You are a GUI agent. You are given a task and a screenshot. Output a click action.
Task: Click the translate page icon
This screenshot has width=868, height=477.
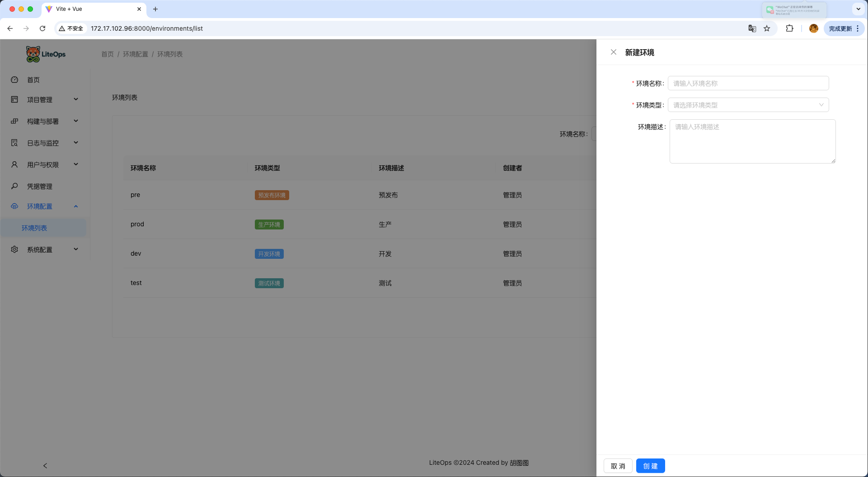(752, 28)
